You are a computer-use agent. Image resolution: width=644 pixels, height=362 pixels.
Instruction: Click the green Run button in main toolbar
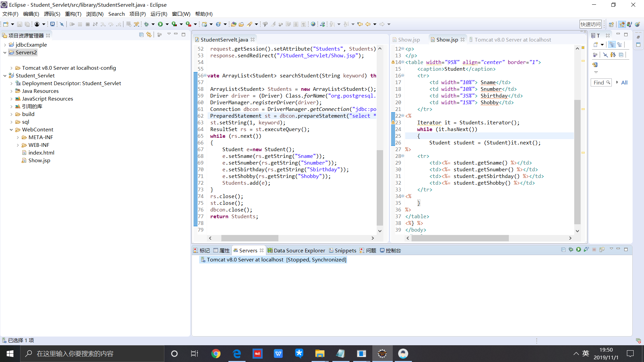160,24
